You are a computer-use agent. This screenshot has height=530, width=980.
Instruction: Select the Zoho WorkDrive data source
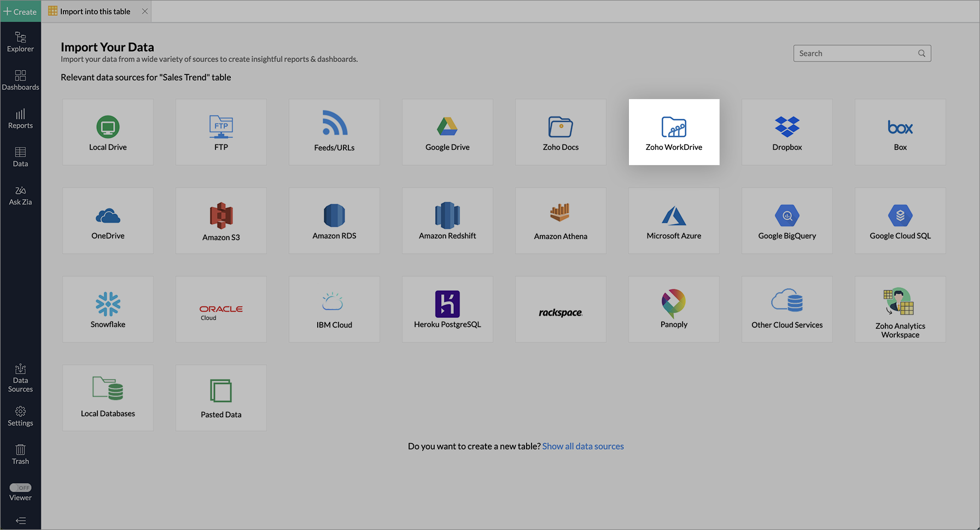[x=674, y=132]
